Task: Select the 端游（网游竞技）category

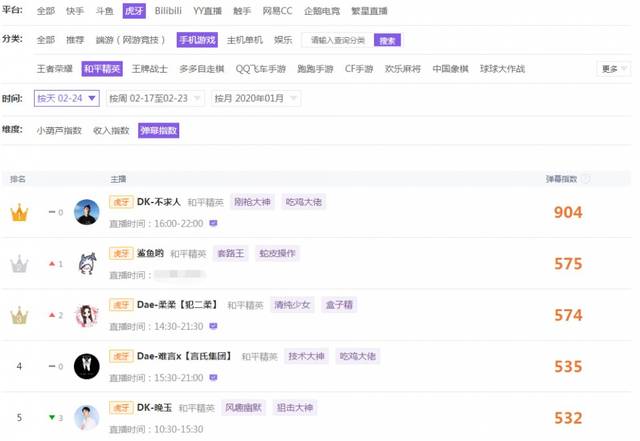Action: coord(130,40)
